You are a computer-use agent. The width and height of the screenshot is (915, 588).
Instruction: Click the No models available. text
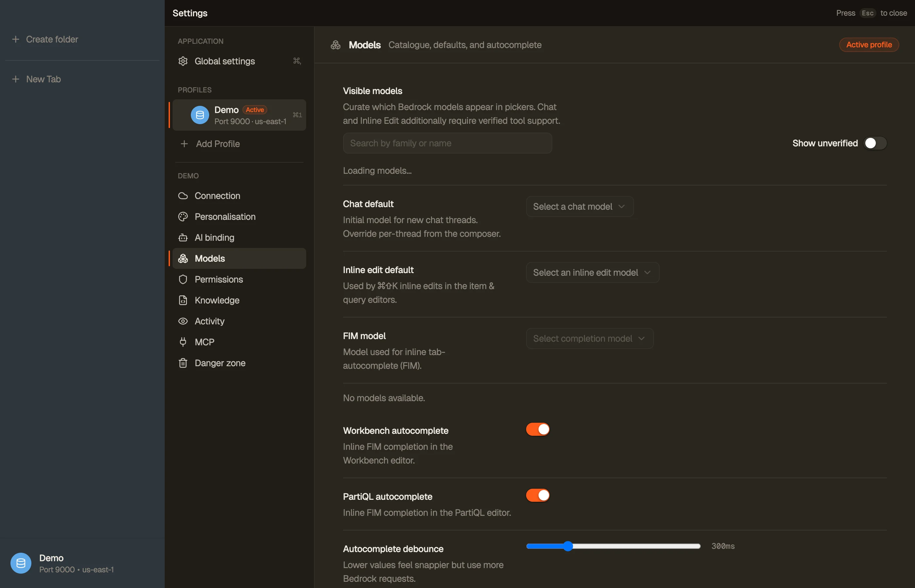(384, 398)
